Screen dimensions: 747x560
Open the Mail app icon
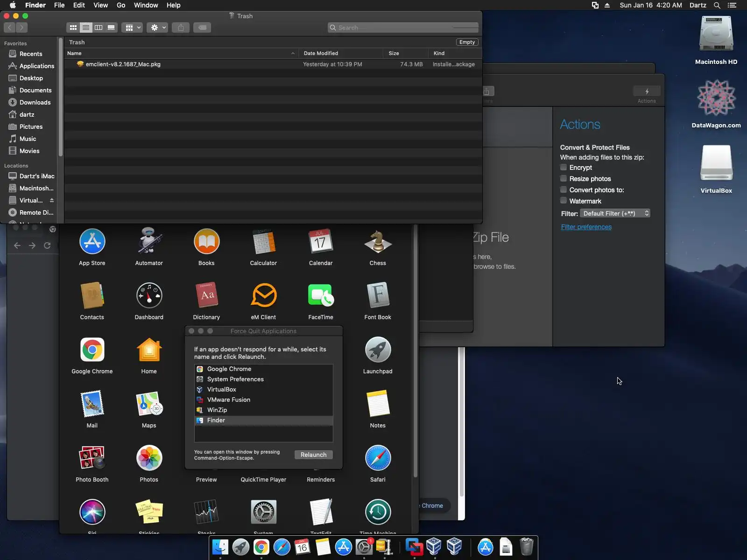click(x=92, y=404)
